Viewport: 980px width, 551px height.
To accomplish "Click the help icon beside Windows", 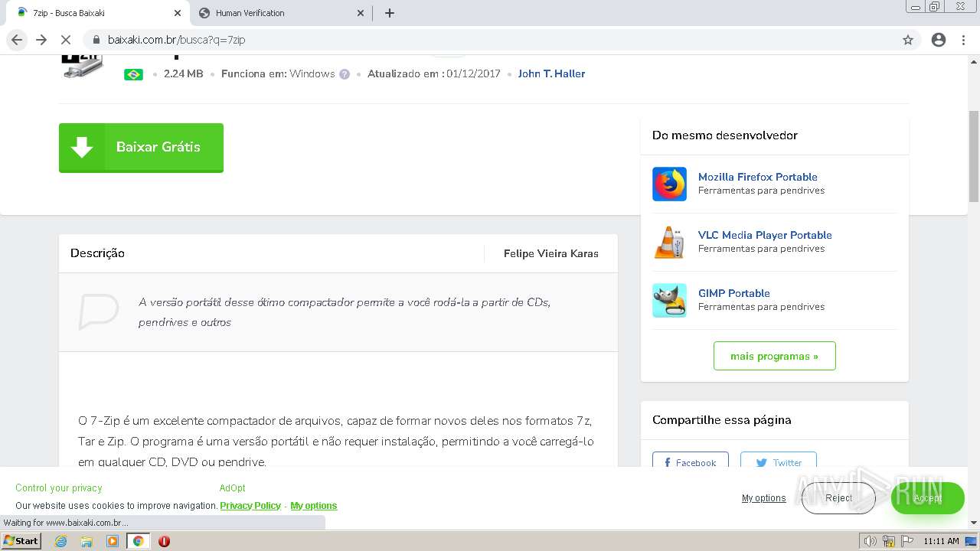I will click(x=345, y=74).
